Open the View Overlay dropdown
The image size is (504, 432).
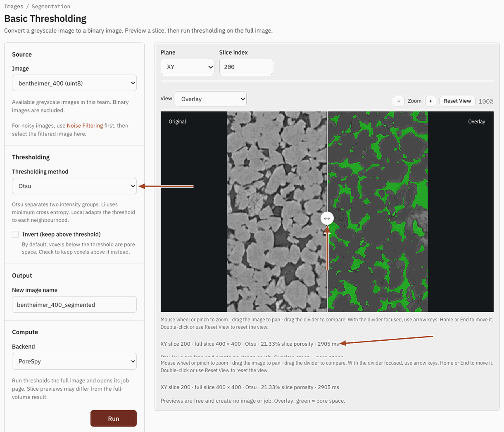pos(211,99)
